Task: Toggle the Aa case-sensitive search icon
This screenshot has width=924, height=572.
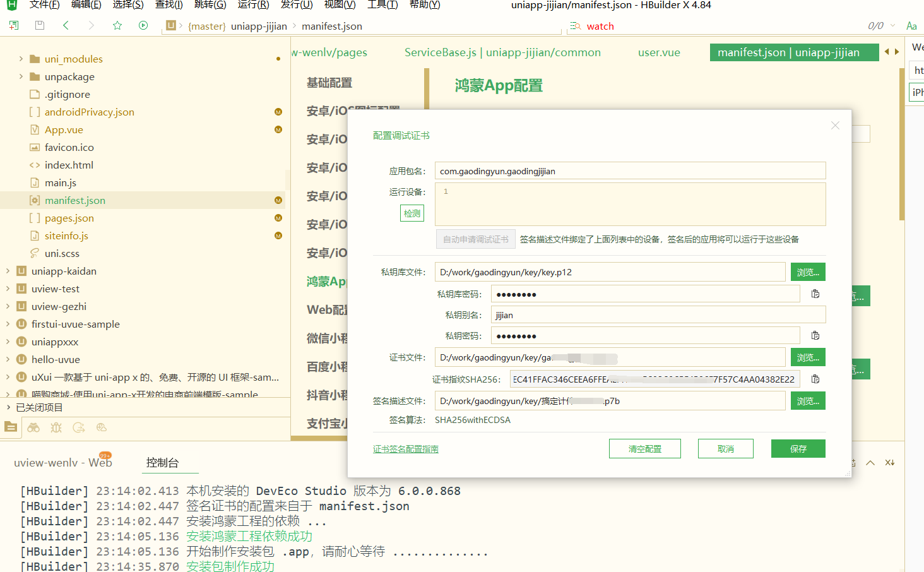Action: tap(911, 26)
